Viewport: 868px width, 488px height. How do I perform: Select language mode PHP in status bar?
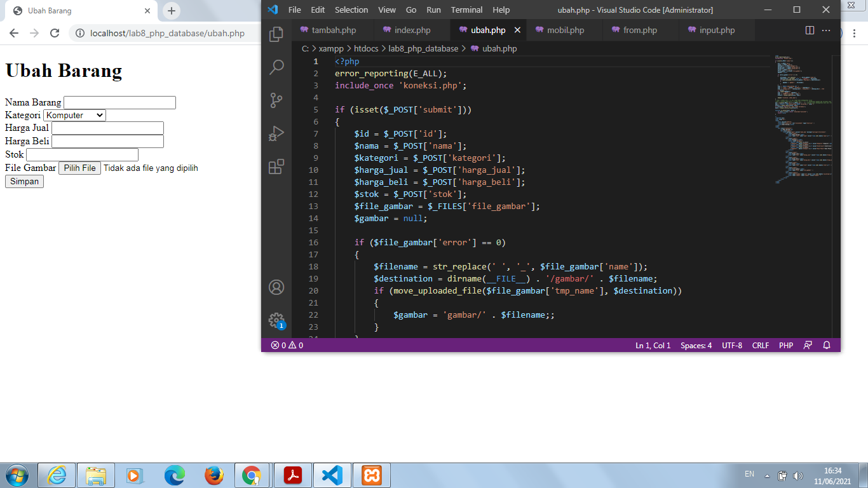786,345
